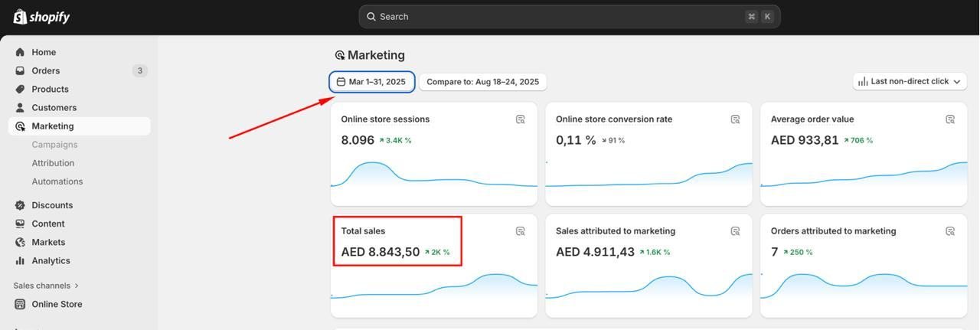This screenshot has width=980, height=330.
Task: Click the 3.4K % change indicator
Action: [x=395, y=141]
